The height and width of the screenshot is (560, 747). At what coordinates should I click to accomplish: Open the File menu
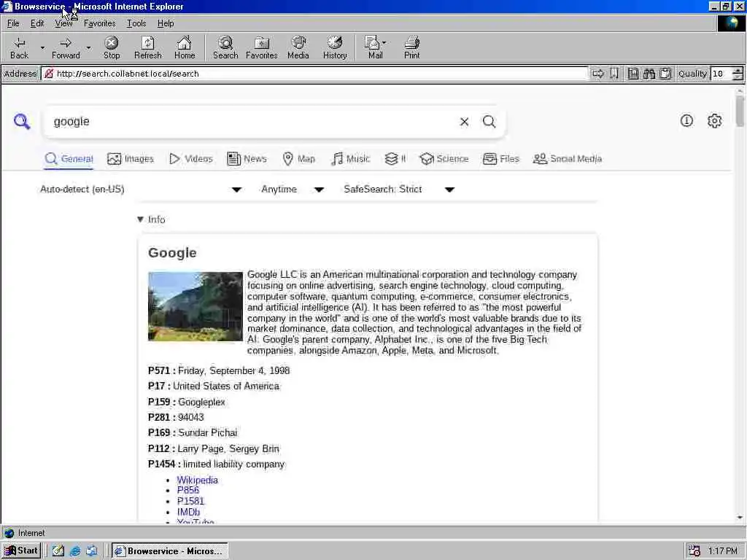click(x=13, y=23)
